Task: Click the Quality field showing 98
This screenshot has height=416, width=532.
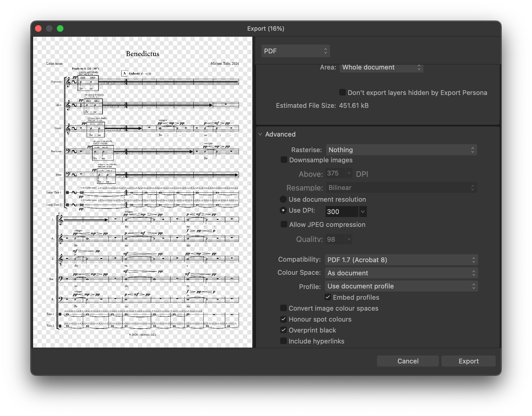Action: [336, 239]
